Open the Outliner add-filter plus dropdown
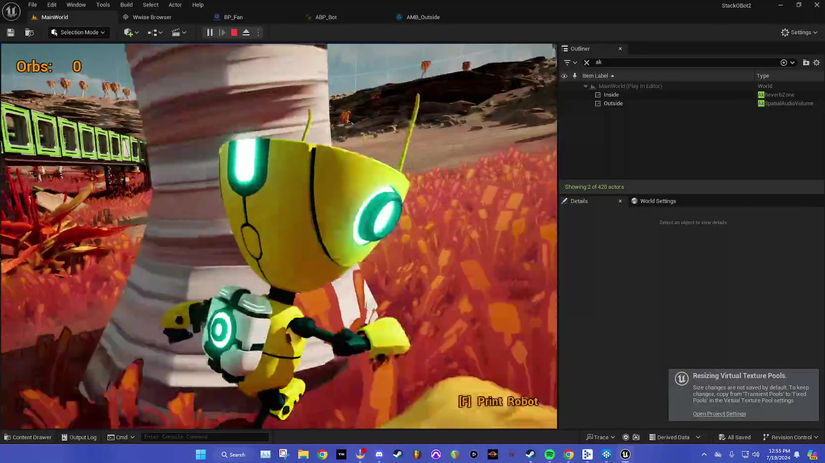Image resolution: width=825 pixels, height=463 pixels. coord(787,63)
